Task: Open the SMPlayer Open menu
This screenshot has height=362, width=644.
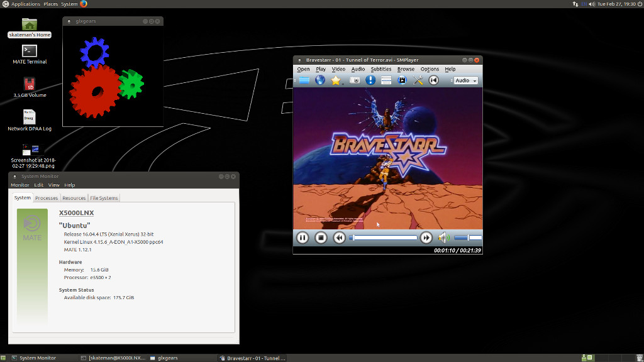Action: coord(303,69)
